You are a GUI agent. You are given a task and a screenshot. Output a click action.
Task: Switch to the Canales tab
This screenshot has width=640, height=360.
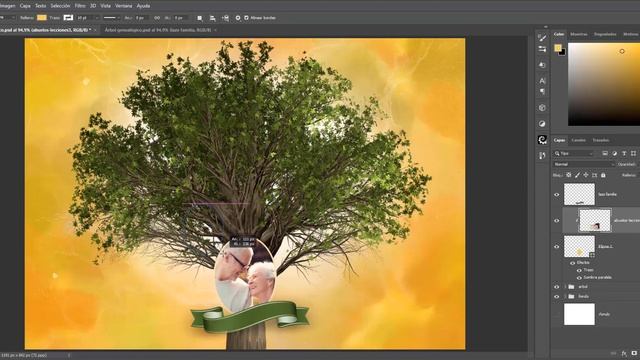click(x=578, y=140)
